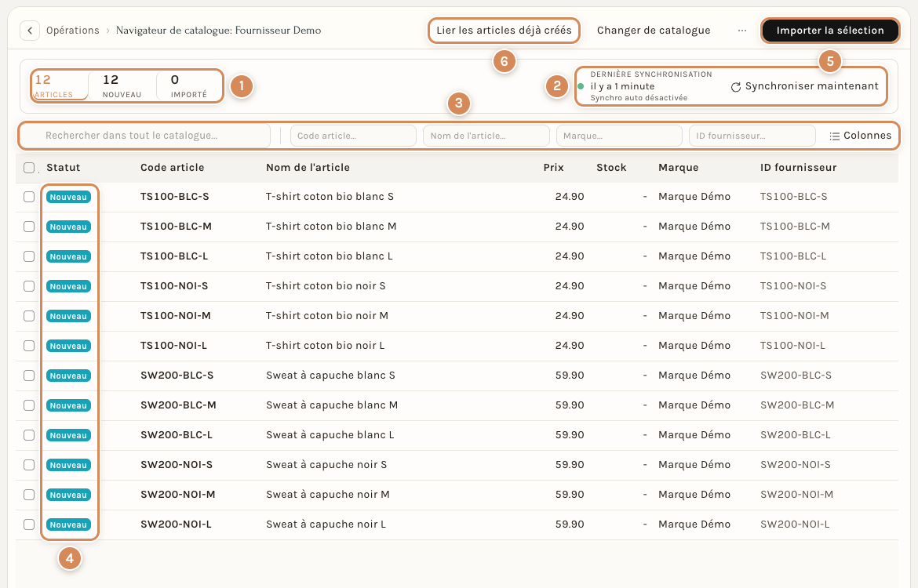Click the ID fournisseur filter field
The width and height of the screenshot is (918, 588).
[x=752, y=136]
